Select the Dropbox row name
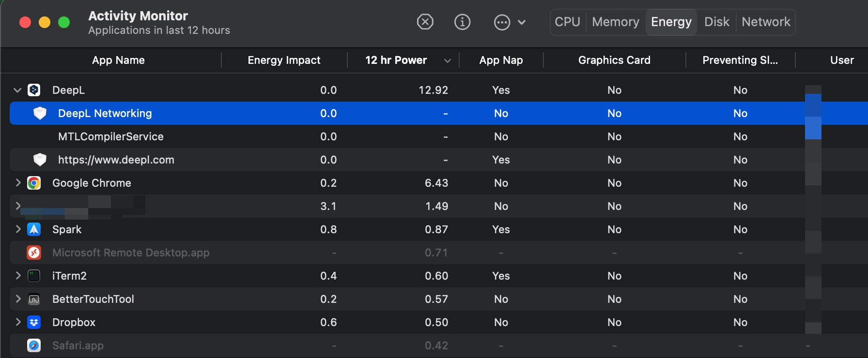The width and height of the screenshot is (868, 358). 74,322
